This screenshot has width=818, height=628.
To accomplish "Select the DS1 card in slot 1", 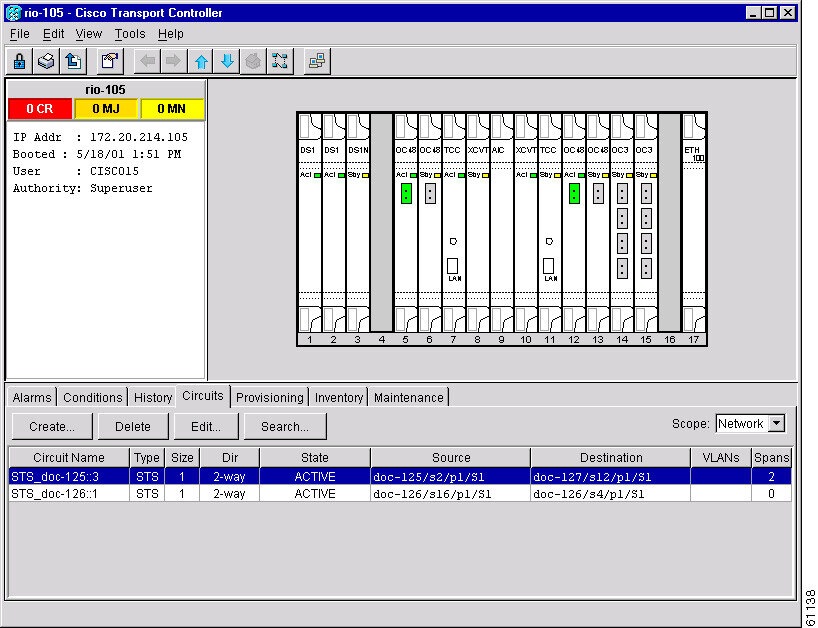I will (310, 223).
